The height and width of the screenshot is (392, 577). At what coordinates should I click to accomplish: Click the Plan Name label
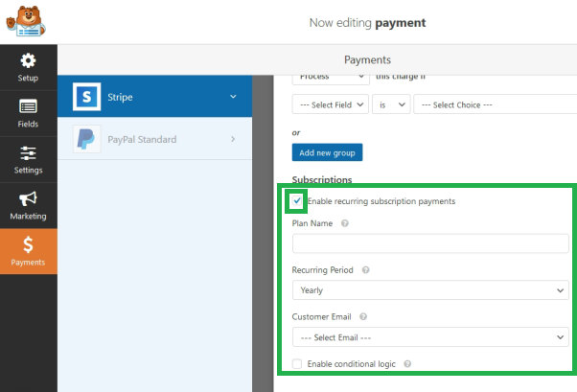(312, 223)
